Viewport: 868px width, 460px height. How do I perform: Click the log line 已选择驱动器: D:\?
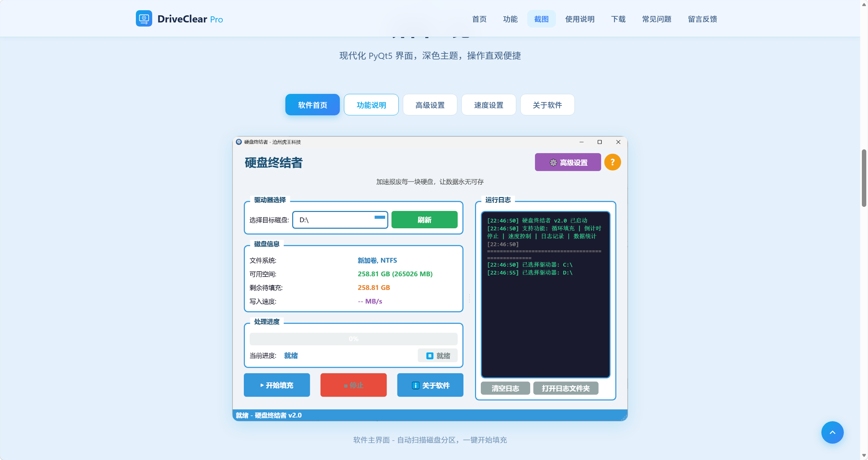click(530, 273)
